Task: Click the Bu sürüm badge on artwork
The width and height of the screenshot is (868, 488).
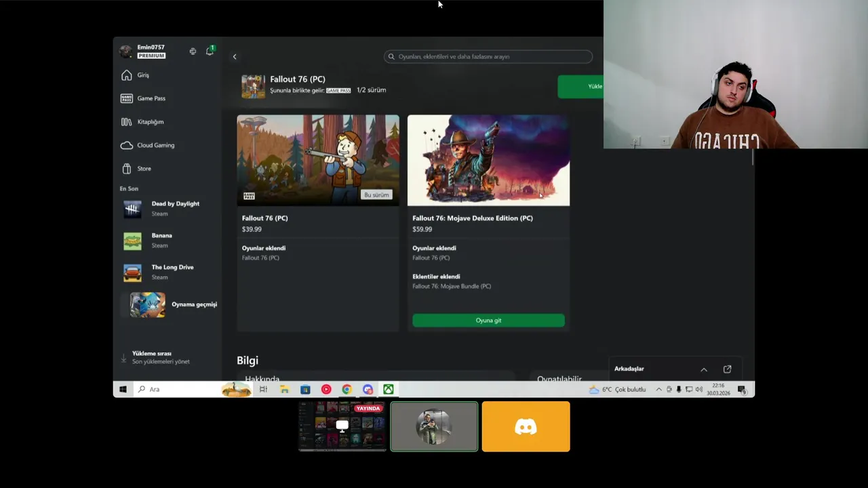Action: (376, 195)
